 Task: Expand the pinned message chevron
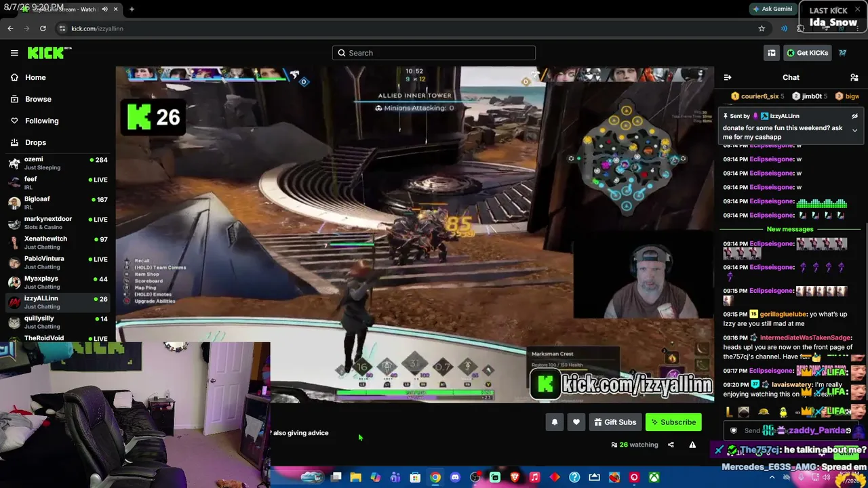(855, 130)
